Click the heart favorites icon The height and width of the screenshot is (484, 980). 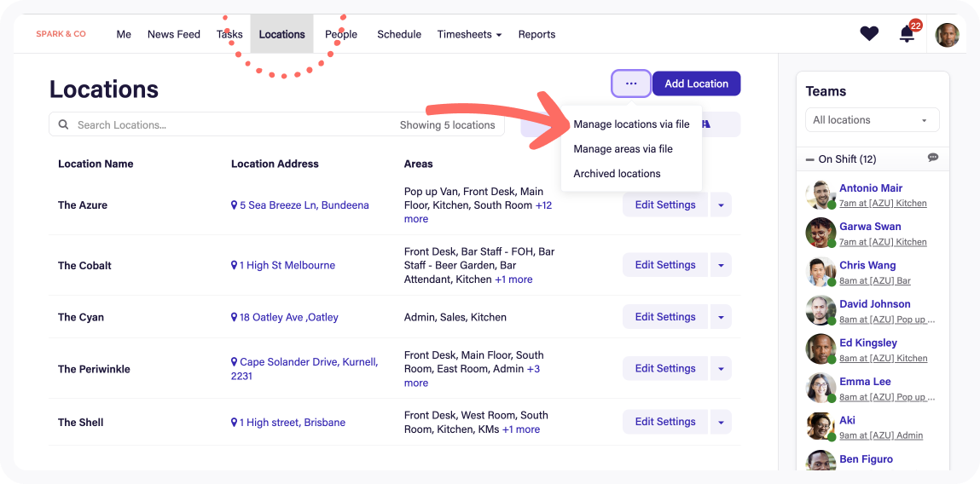[x=869, y=34]
